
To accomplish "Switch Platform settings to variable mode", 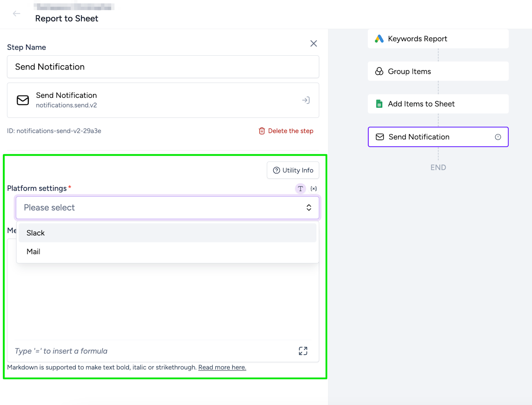I will [x=314, y=189].
